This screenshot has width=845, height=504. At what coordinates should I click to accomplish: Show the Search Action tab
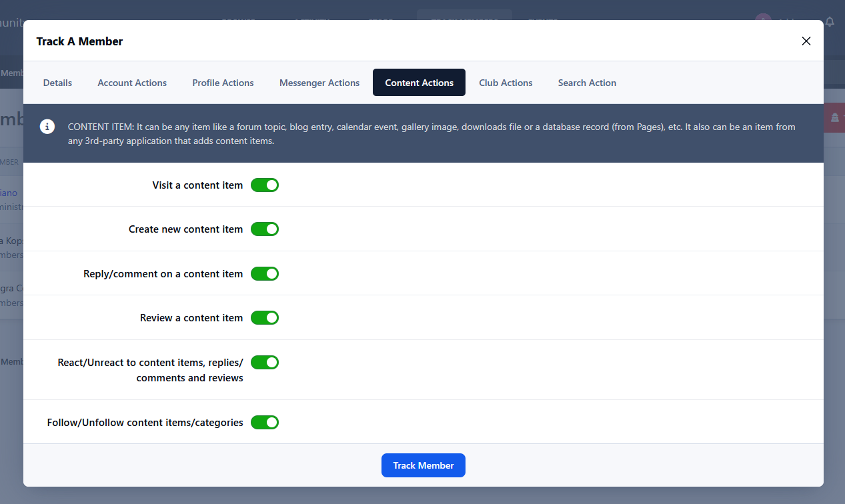(587, 83)
